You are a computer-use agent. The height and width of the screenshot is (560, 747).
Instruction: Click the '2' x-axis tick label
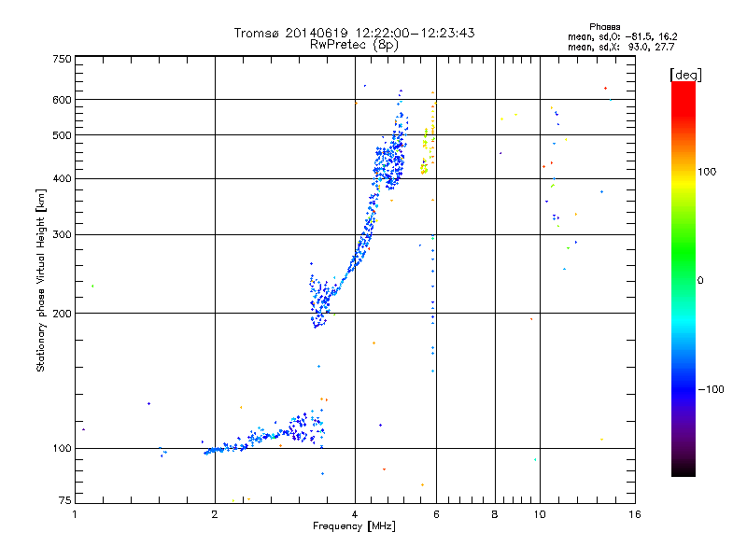pyautogui.click(x=215, y=514)
